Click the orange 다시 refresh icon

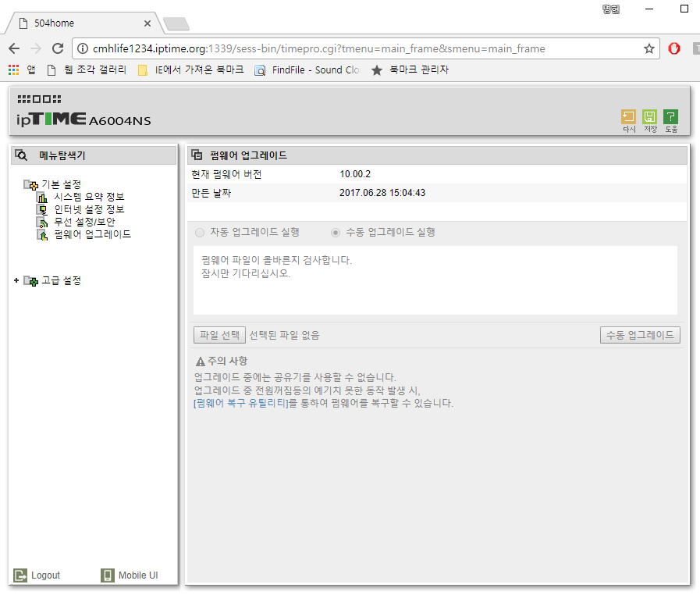tap(628, 117)
